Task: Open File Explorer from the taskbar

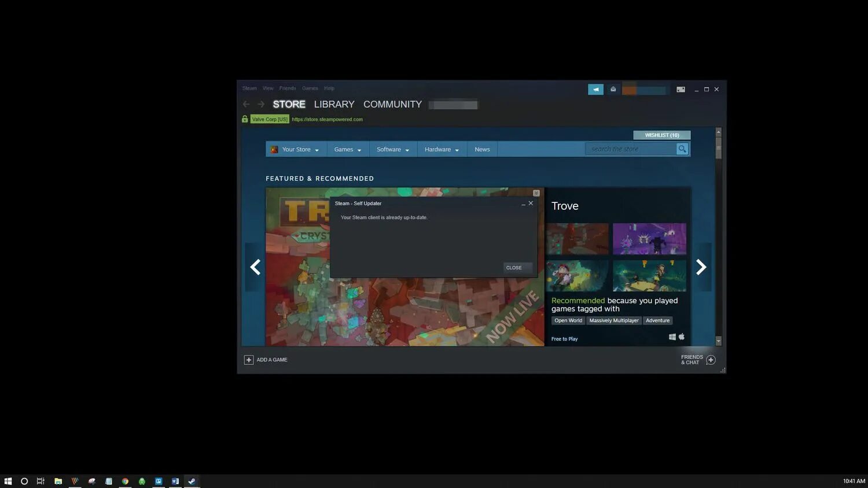Action: point(58,481)
